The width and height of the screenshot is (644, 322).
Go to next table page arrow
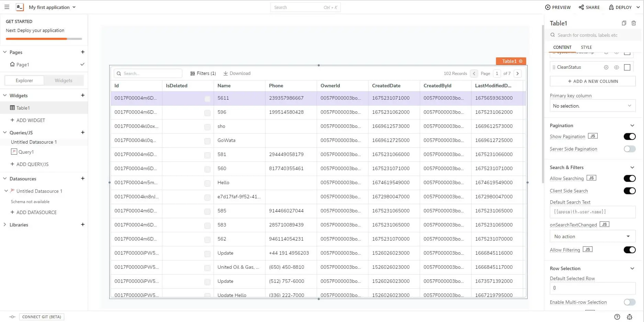[517, 73]
